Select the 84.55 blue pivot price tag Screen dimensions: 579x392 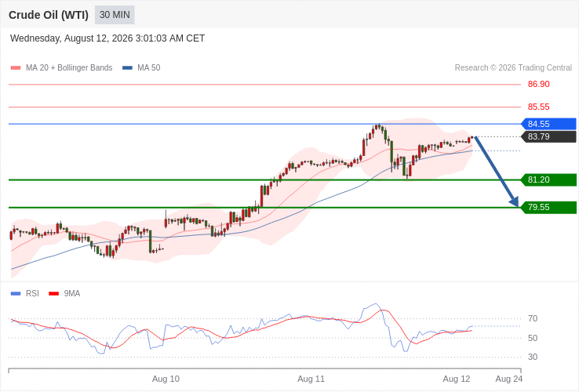click(x=548, y=124)
